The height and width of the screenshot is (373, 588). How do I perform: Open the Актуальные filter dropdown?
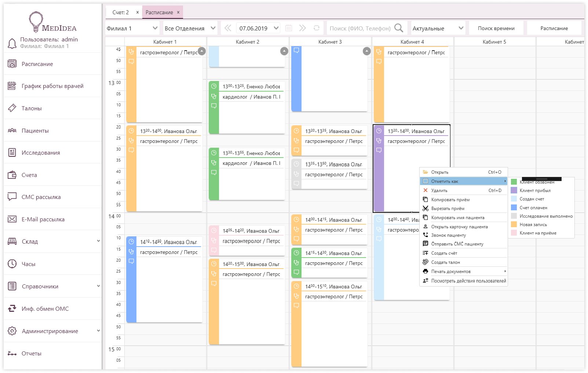point(461,28)
